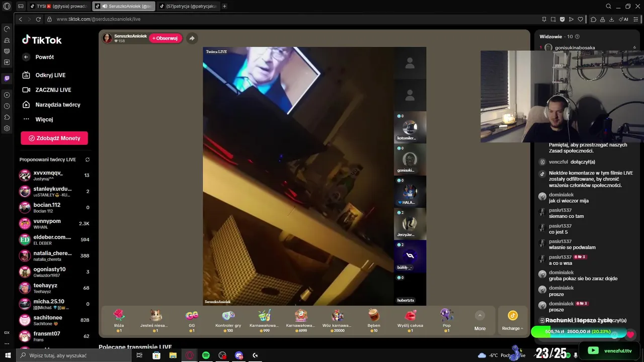
Task: Send the Róża gift
Action: tap(119, 320)
